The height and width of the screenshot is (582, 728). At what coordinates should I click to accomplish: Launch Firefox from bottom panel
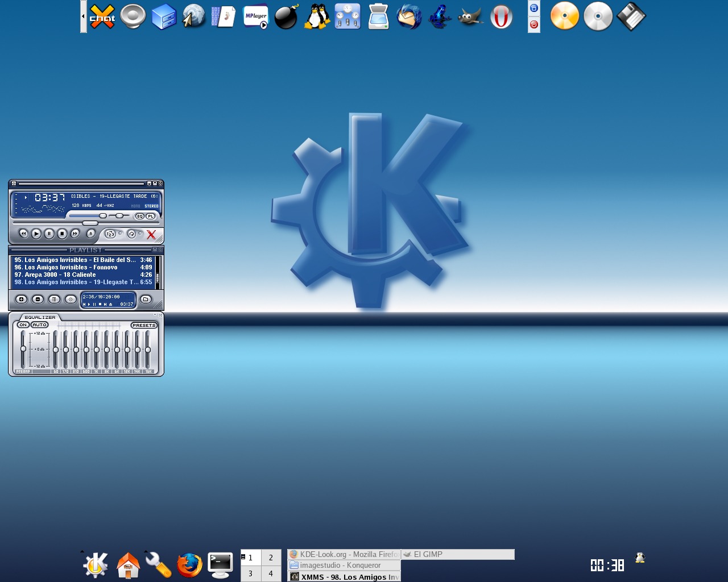point(189,565)
